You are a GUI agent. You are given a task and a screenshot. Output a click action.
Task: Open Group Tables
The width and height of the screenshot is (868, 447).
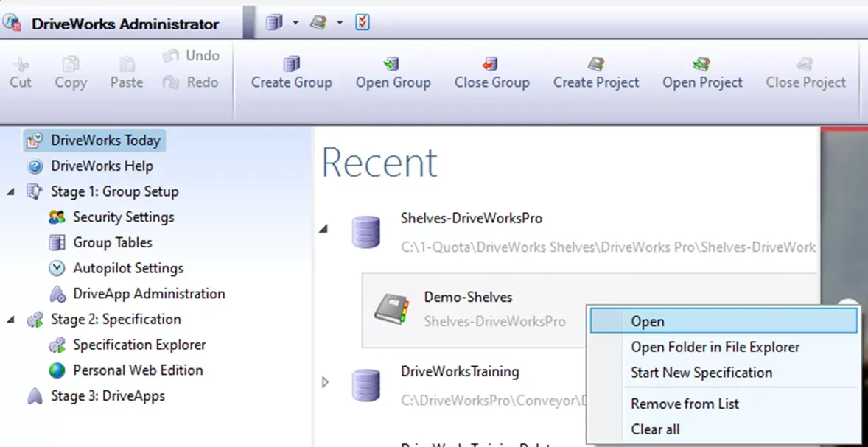(113, 243)
